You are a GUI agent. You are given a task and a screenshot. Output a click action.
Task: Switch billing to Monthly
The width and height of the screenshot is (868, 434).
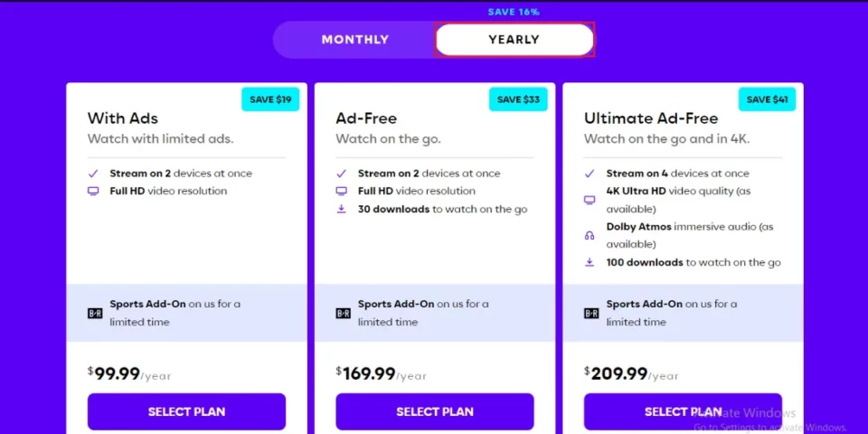[354, 40]
